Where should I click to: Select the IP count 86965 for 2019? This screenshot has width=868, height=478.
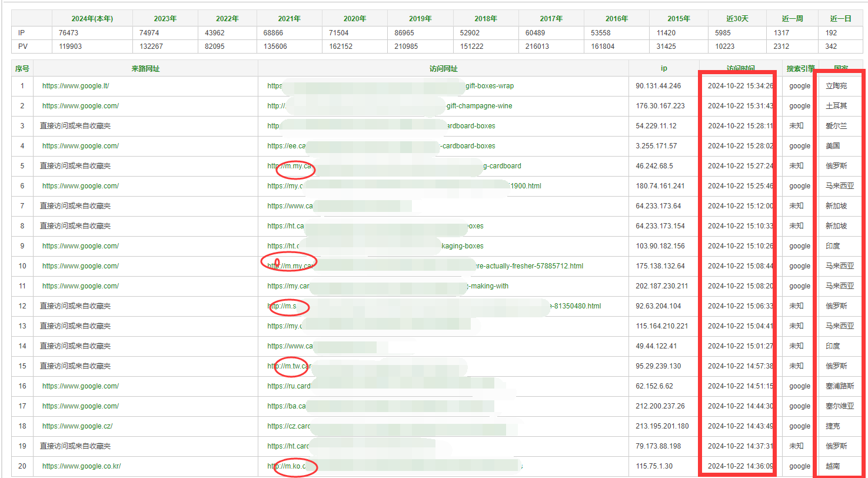(404, 34)
